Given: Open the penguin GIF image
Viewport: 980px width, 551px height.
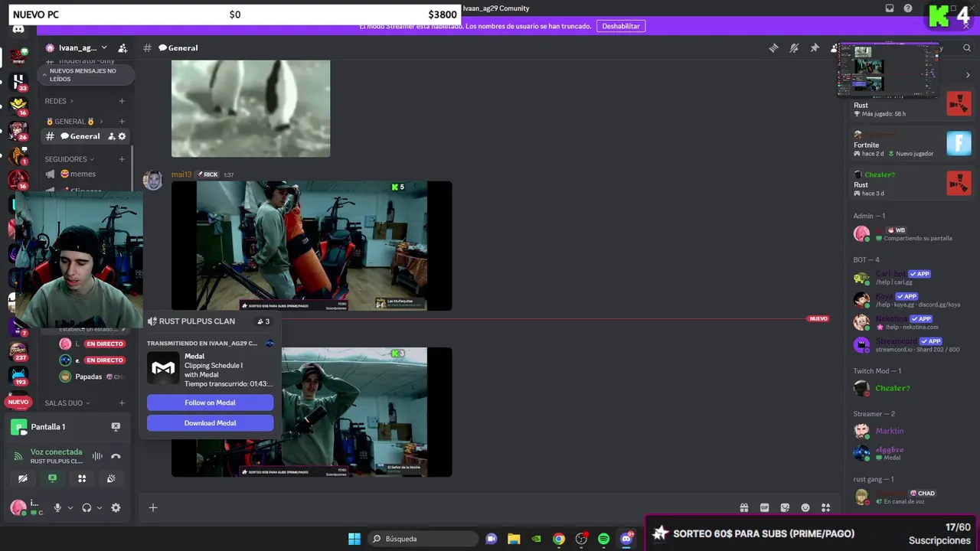Looking at the screenshot, I should point(250,109).
